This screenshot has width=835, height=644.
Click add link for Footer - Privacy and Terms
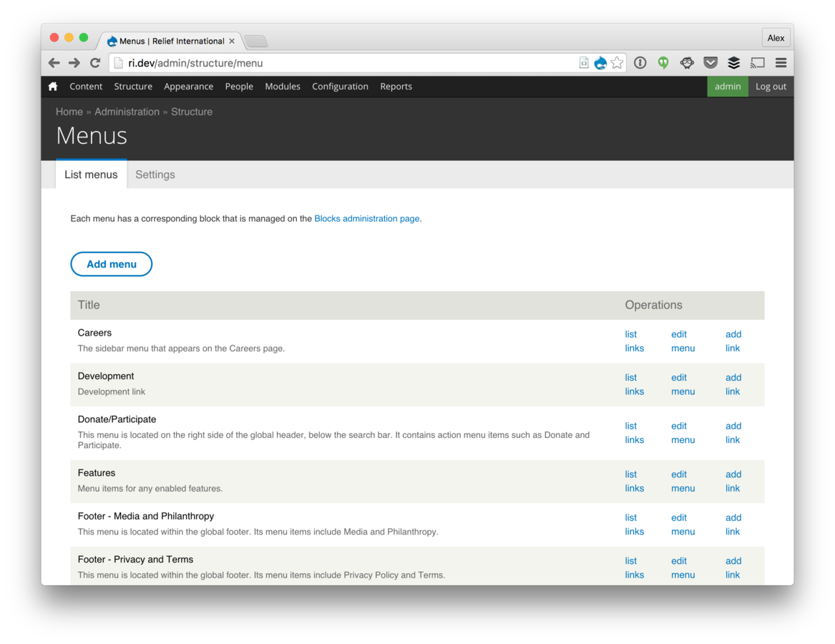(733, 567)
